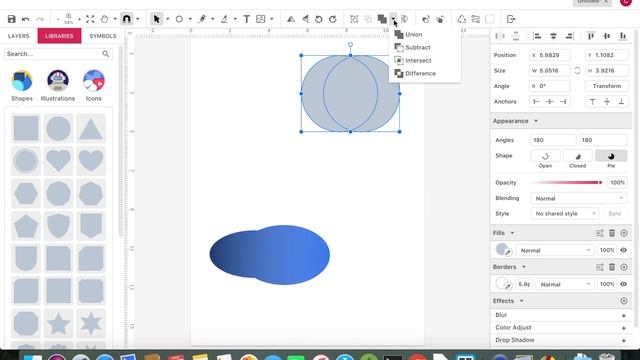Screen dimensions: 640x360
Task: Click the compound shape union icon
Action: tap(382, 19)
